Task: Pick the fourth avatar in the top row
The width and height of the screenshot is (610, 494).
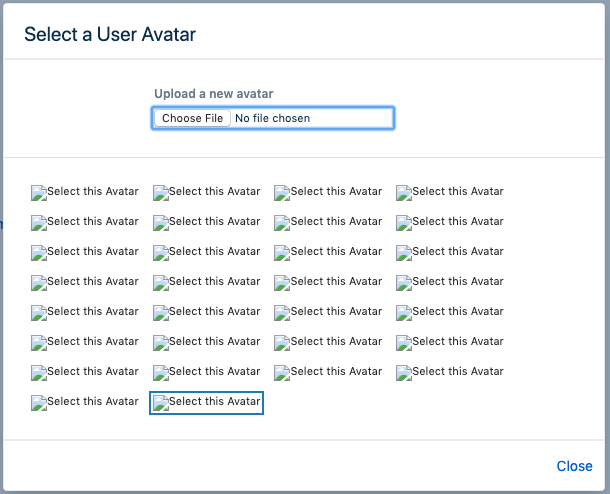Action: coord(450,192)
